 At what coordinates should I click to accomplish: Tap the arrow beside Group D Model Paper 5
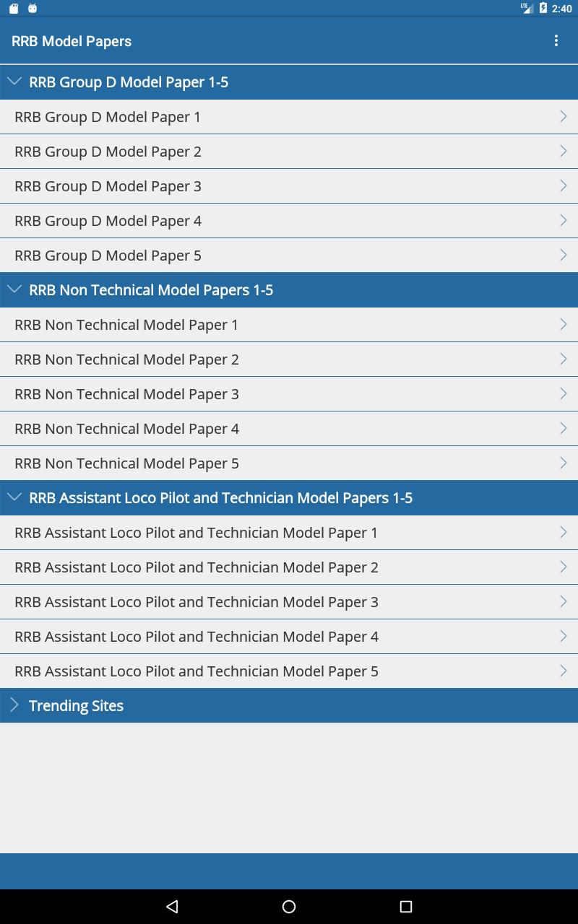coord(564,255)
